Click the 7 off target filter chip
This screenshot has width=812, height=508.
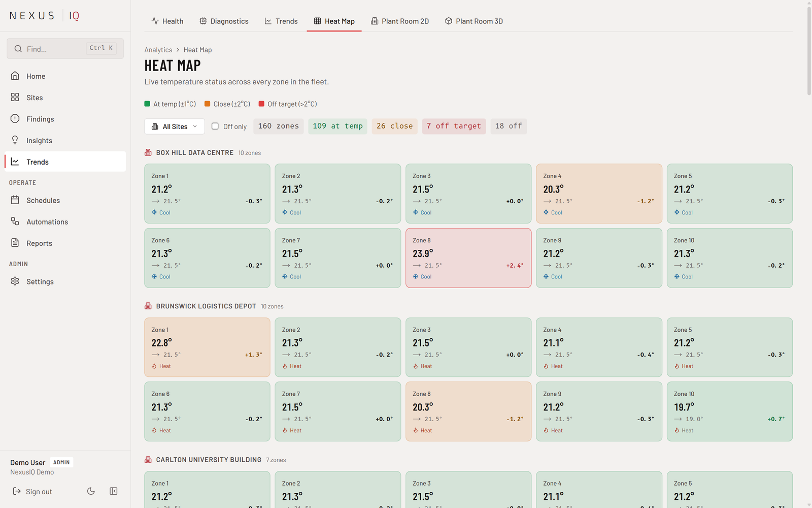tap(454, 126)
